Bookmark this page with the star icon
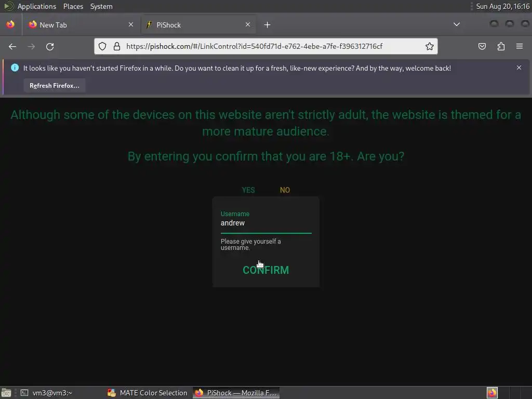Screen dimensions: 532x399 coord(430,46)
